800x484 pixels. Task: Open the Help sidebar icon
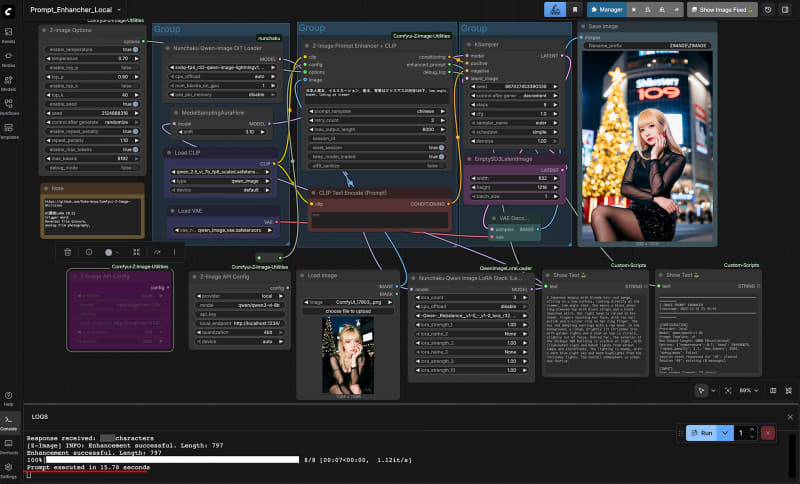(9, 398)
